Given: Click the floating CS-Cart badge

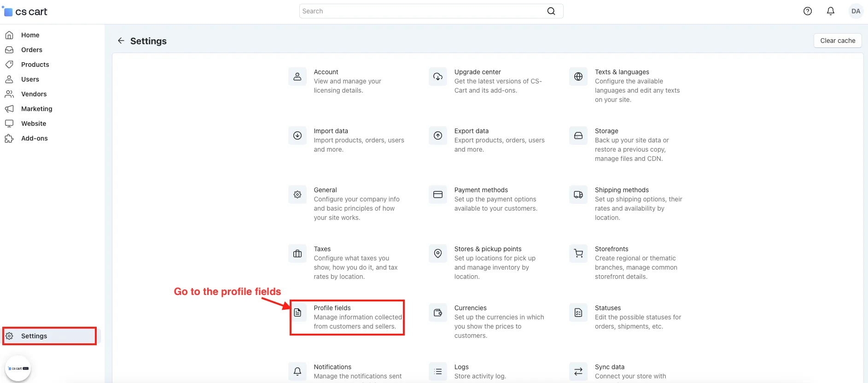Looking at the screenshot, I should tap(18, 368).
